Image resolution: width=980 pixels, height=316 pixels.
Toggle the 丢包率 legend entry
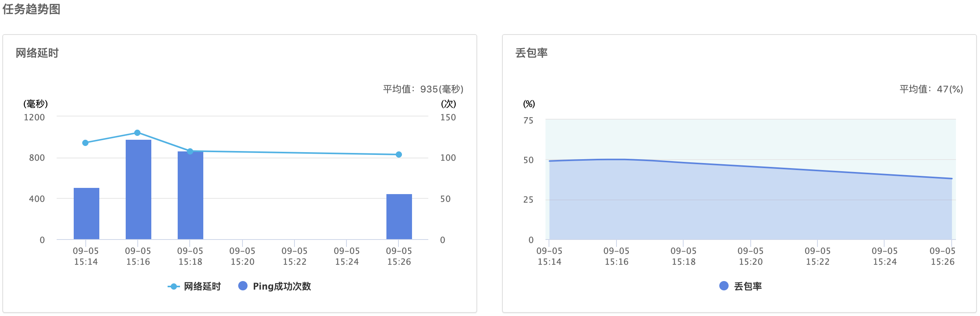pos(740,286)
